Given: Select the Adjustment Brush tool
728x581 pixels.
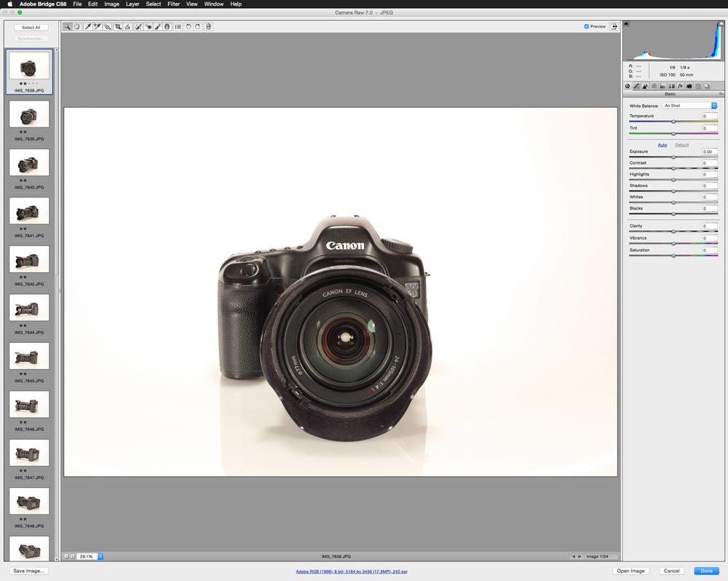Looking at the screenshot, I should 157,27.
